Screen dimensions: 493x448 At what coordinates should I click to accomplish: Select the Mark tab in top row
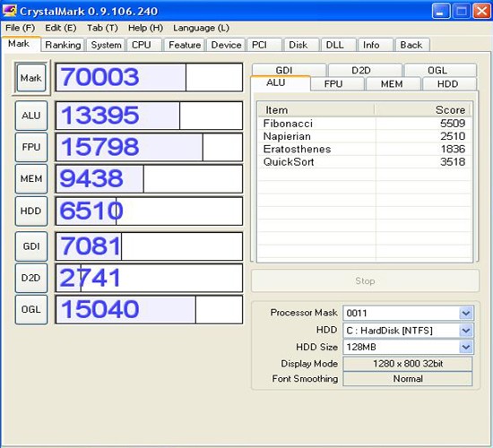click(x=21, y=44)
